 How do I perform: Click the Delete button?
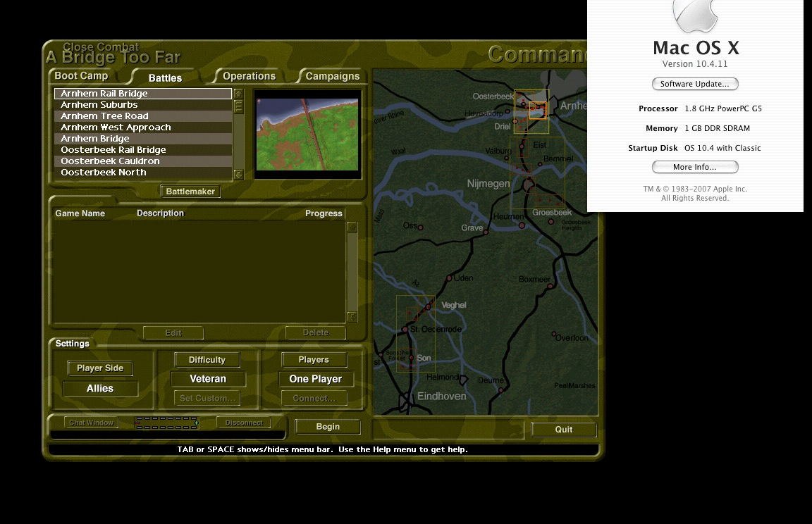coord(316,332)
